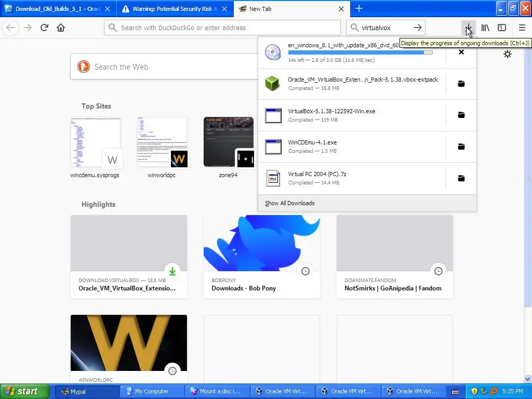Open folder containing Virtual PC 2004 (PC).7z
The image size is (532, 399).
[x=461, y=178]
